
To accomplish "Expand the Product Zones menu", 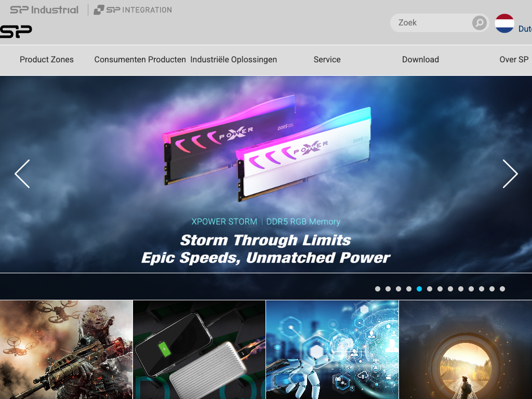I will click(x=47, y=60).
